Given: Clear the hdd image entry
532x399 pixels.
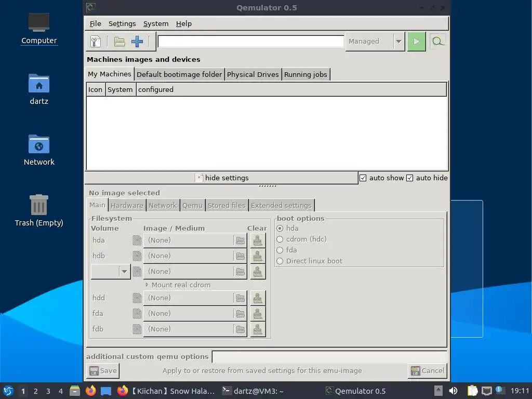Looking at the screenshot, I should 258,298.
